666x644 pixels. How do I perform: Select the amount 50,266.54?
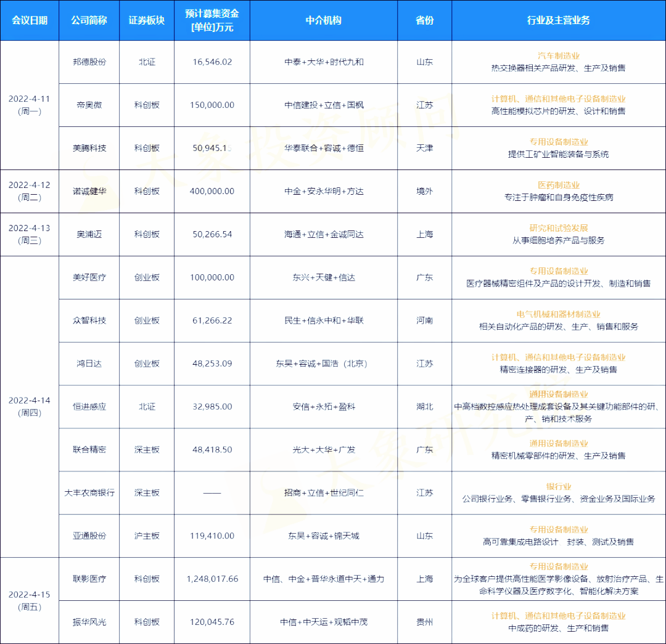[212, 234]
